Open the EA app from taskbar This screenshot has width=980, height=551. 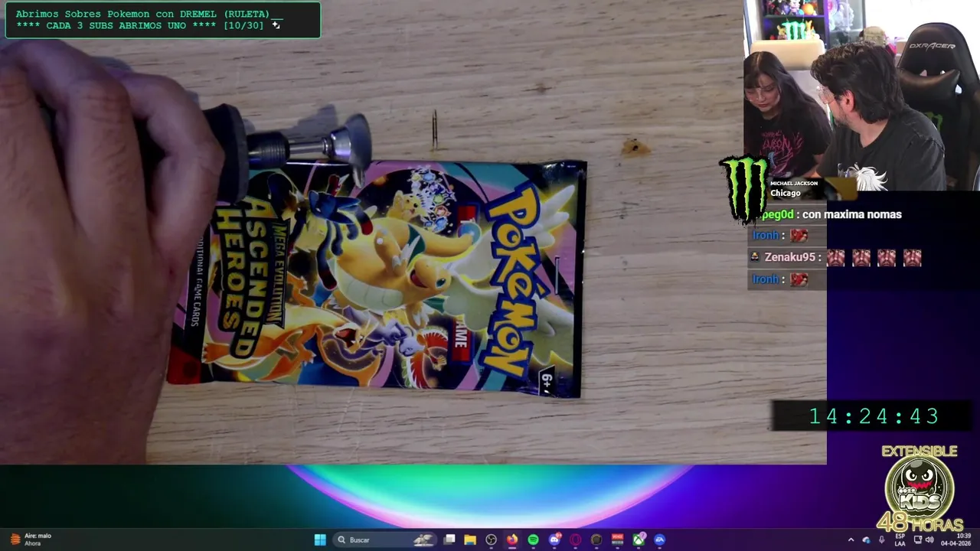pyautogui.click(x=659, y=540)
